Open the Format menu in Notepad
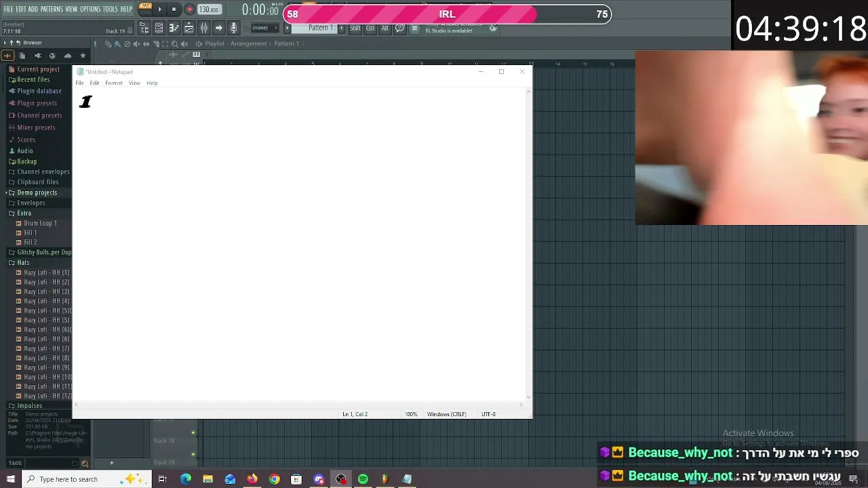 click(x=114, y=83)
